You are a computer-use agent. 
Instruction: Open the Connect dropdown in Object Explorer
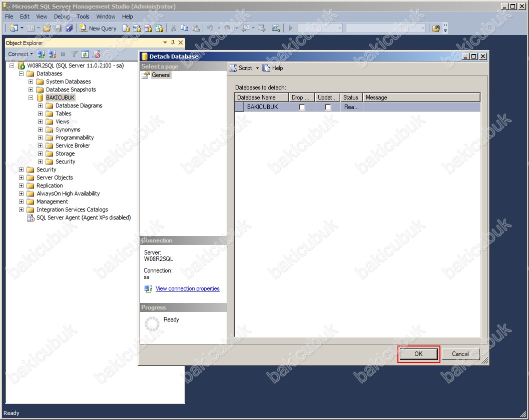point(21,54)
